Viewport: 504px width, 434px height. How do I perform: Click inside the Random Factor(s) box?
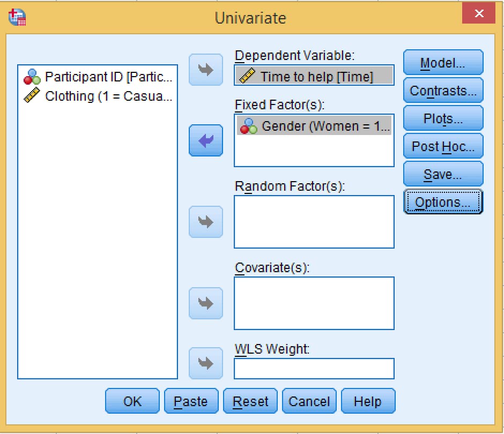[314, 222]
